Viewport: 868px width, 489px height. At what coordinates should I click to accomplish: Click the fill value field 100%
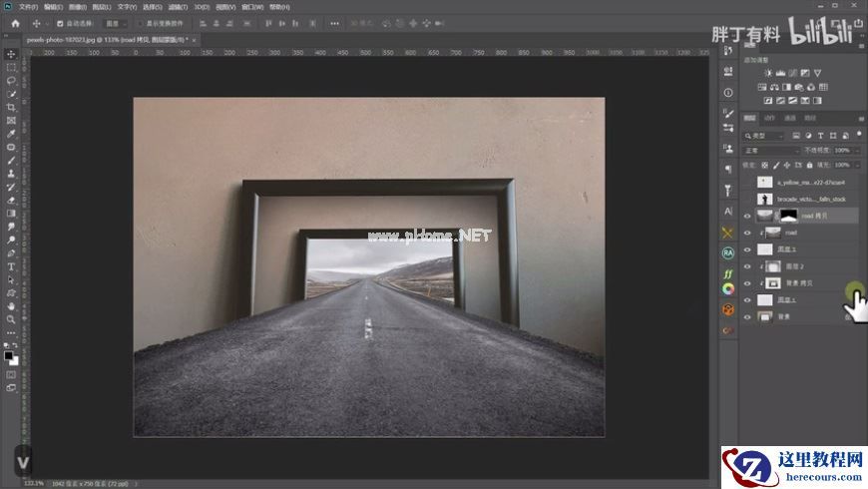pyautogui.click(x=842, y=165)
